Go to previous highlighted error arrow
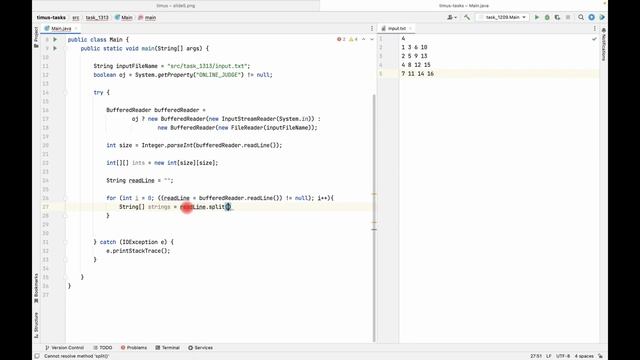 pyautogui.click(x=364, y=39)
